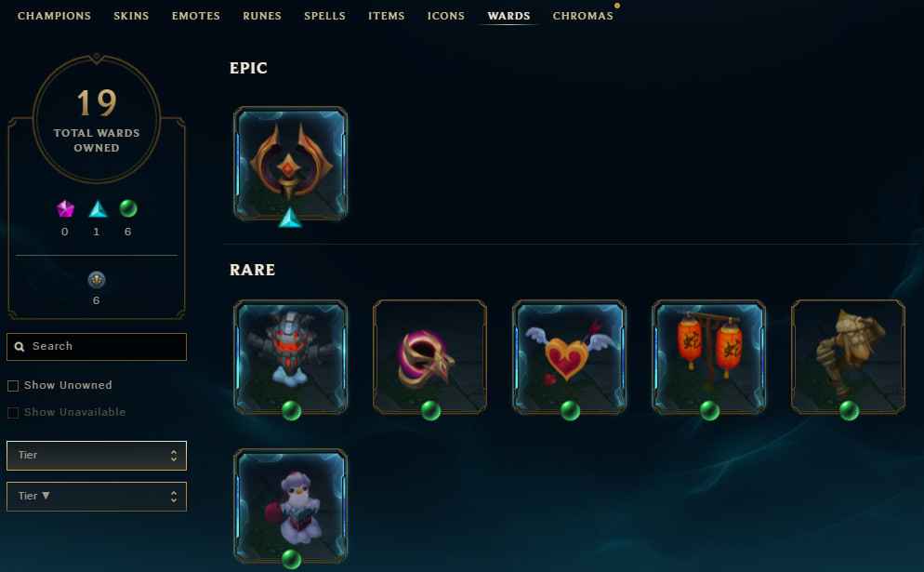Image resolution: width=924 pixels, height=572 pixels.
Task: Switch to the Chromas tab
Action: tap(583, 16)
